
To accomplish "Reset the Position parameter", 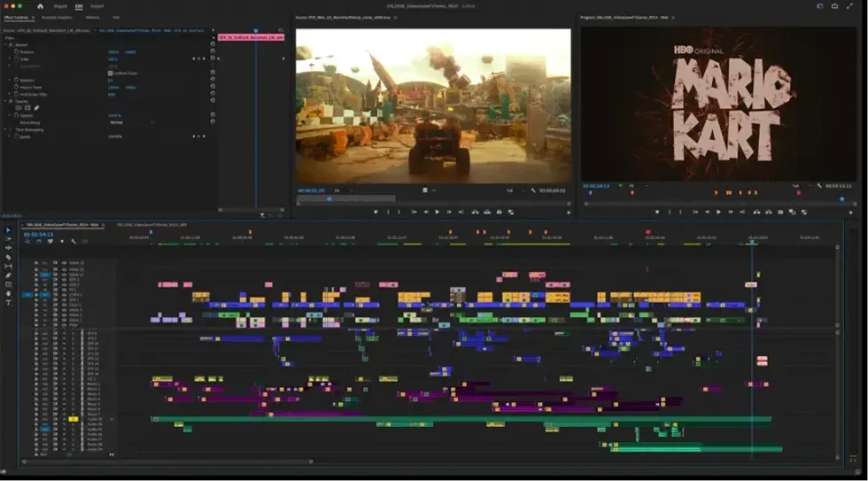I will pyautogui.click(x=213, y=50).
